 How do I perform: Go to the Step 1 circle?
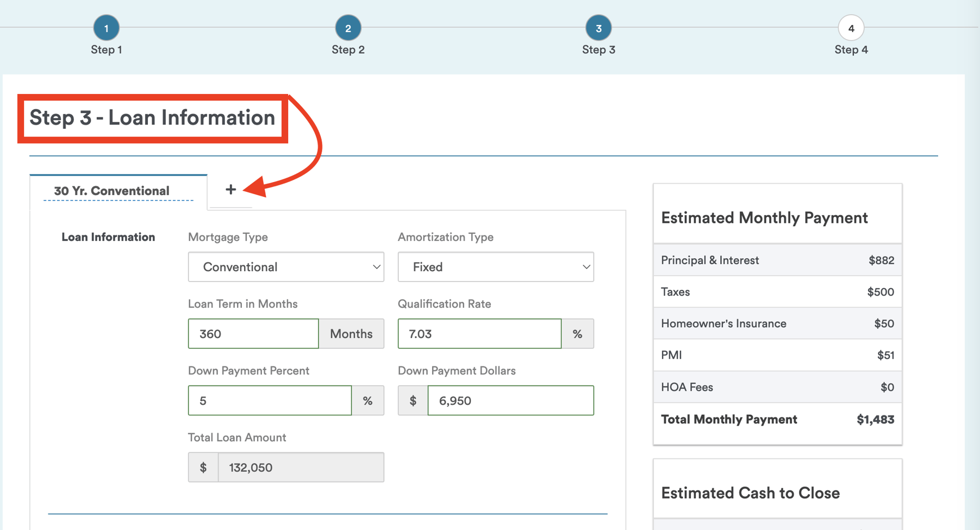(x=106, y=28)
